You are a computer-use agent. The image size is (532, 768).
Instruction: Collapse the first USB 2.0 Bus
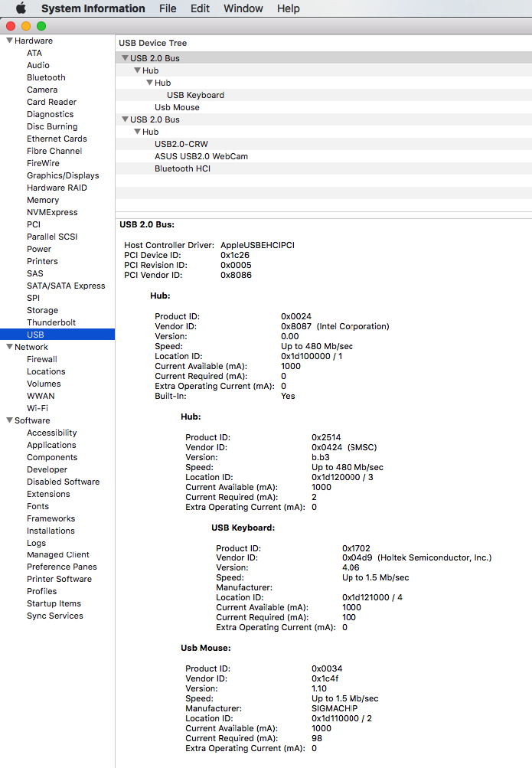coord(125,58)
